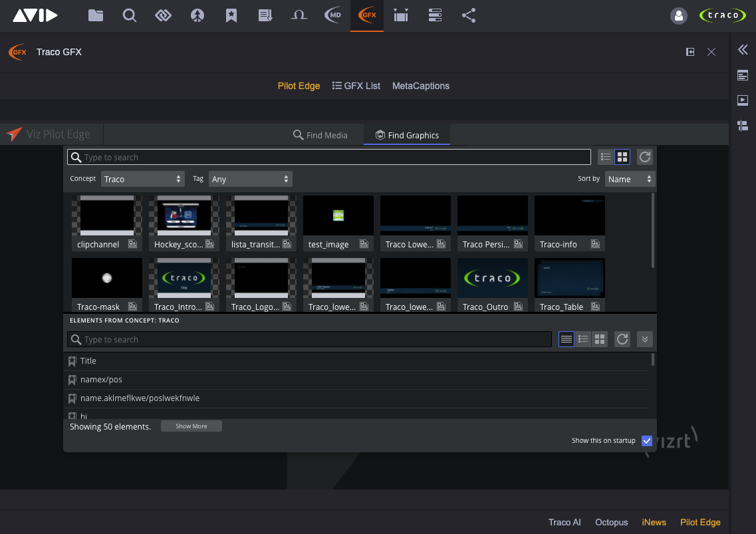Open the log notes icon in top bar
This screenshot has height=534, width=756.
265,15
